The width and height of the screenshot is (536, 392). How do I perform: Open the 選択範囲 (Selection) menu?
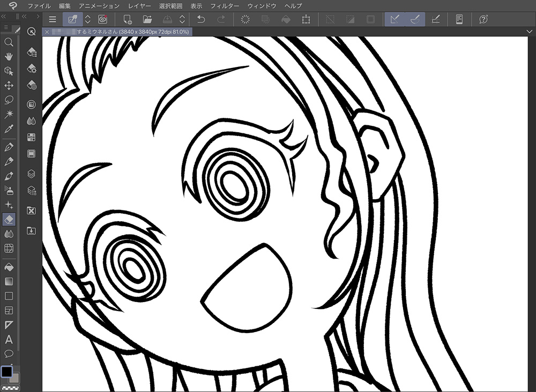[170, 6]
